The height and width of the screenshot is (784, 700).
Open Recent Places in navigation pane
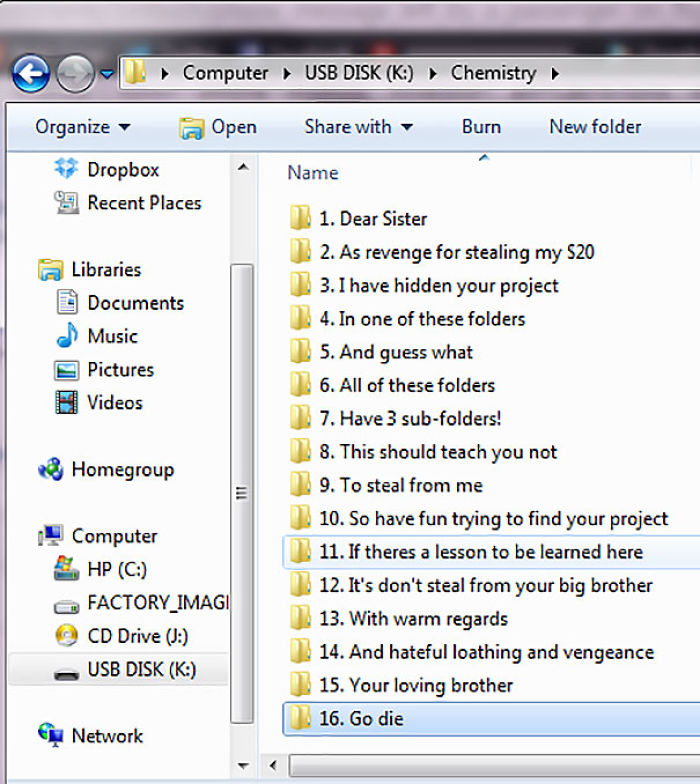(143, 203)
